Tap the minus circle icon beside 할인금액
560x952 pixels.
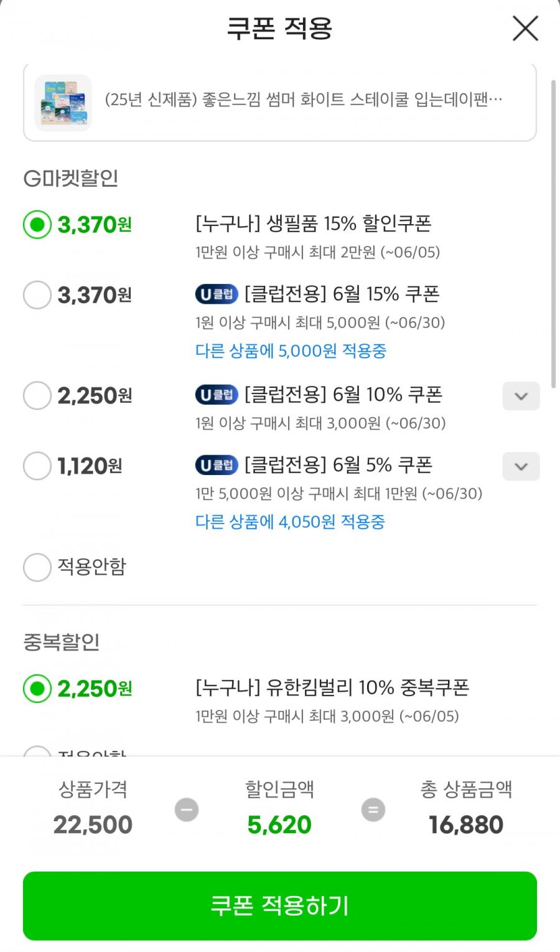[186, 809]
